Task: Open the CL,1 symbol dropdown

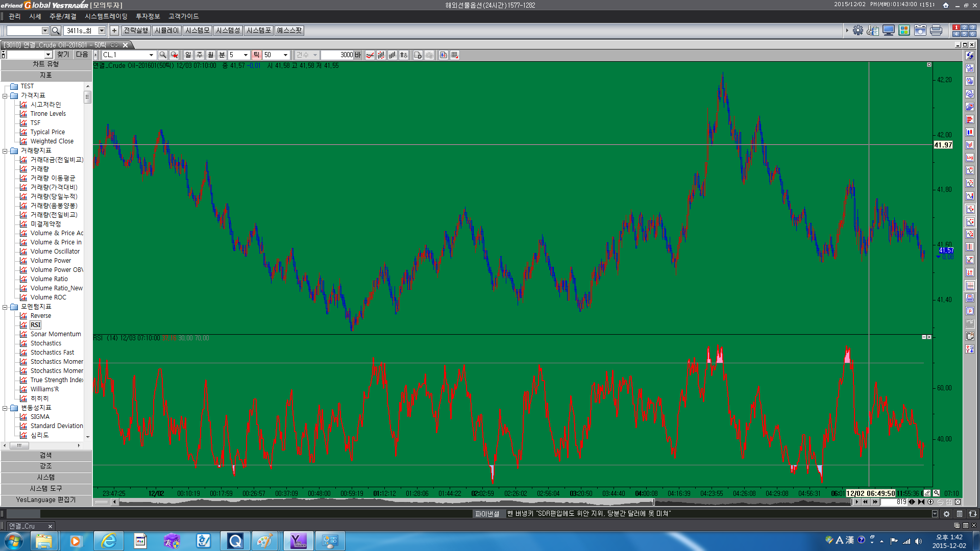Action: point(151,55)
